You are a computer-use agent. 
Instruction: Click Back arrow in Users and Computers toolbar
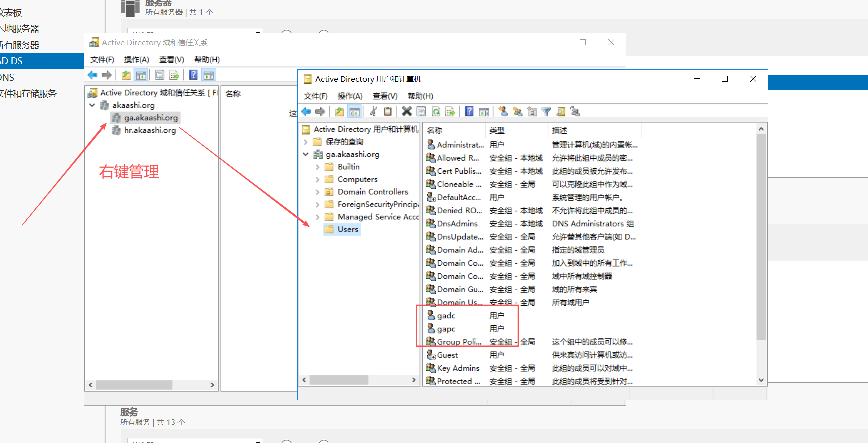pyautogui.click(x=306, y=112)
